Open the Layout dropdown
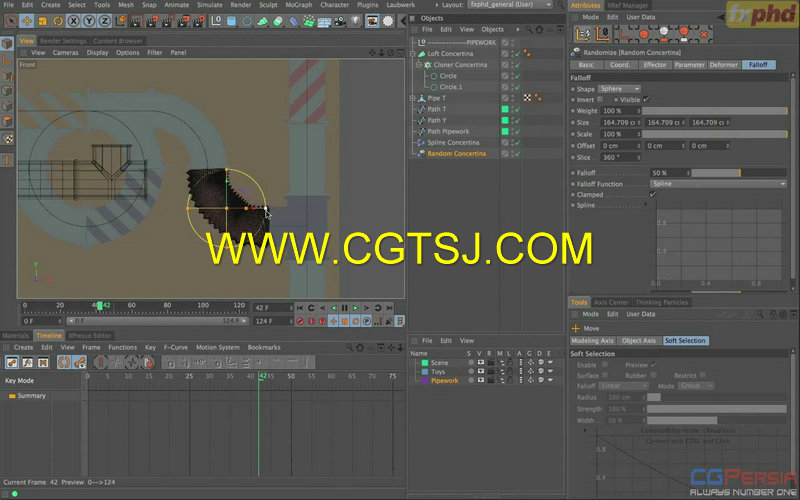 510,5
